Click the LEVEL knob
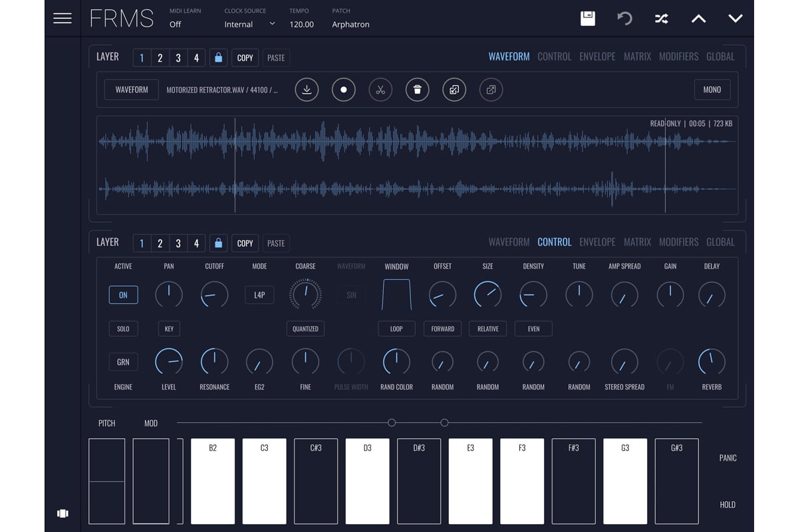 (169, 362)
